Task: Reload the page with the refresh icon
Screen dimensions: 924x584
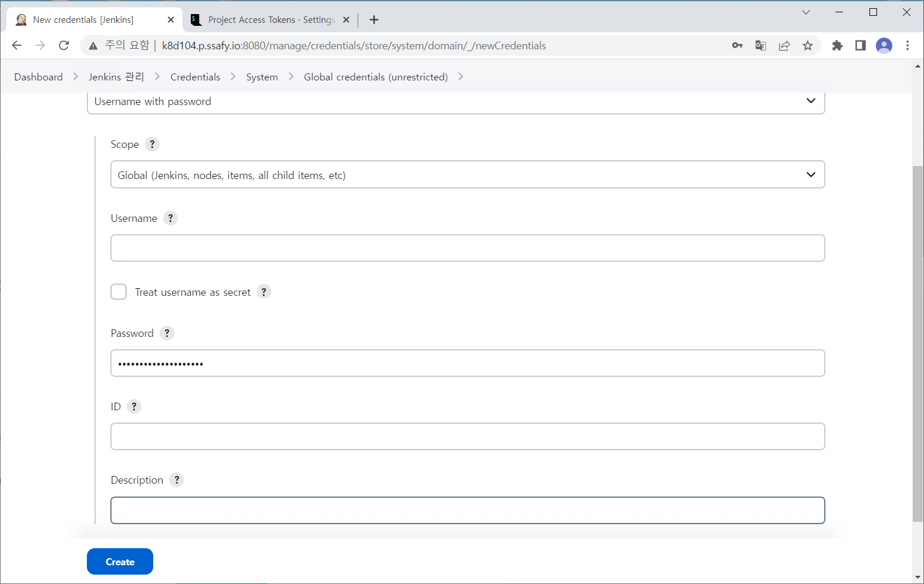Action: click(64, 46)
